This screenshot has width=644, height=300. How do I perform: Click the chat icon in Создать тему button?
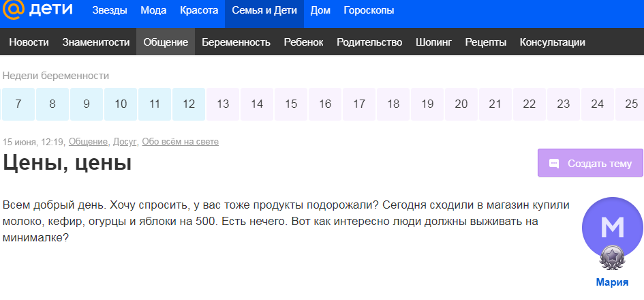point(554,164)
